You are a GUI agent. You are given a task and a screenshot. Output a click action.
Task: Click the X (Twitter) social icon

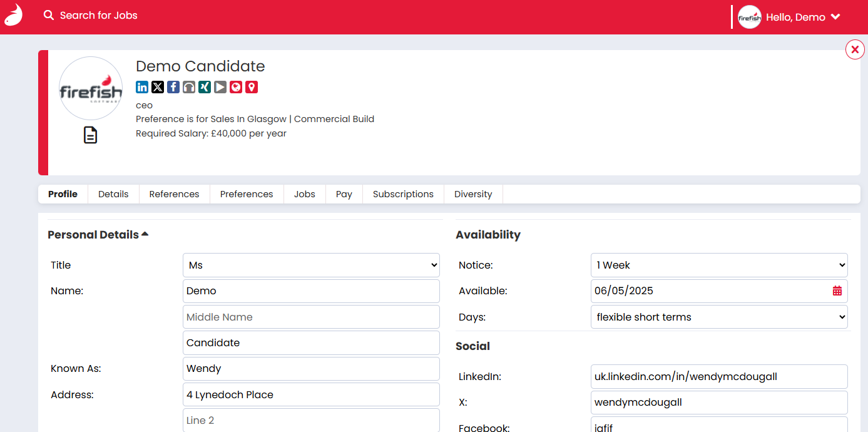click(x=158, y=87)
